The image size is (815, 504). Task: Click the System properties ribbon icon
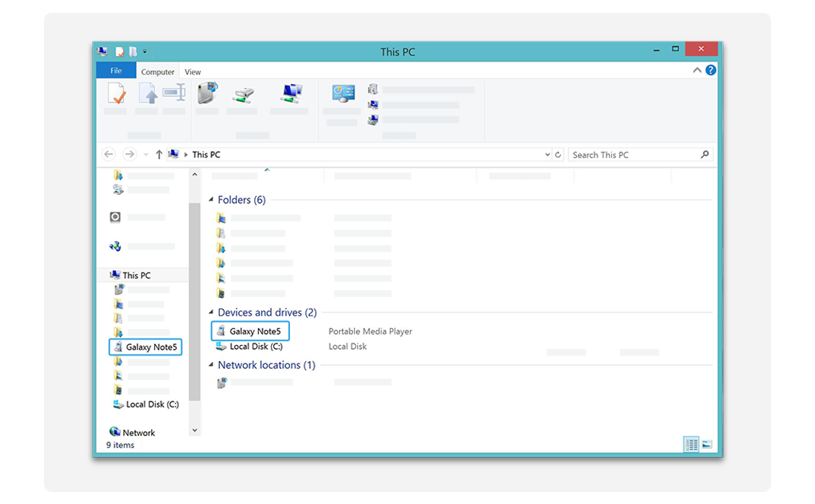click(372, 105)
